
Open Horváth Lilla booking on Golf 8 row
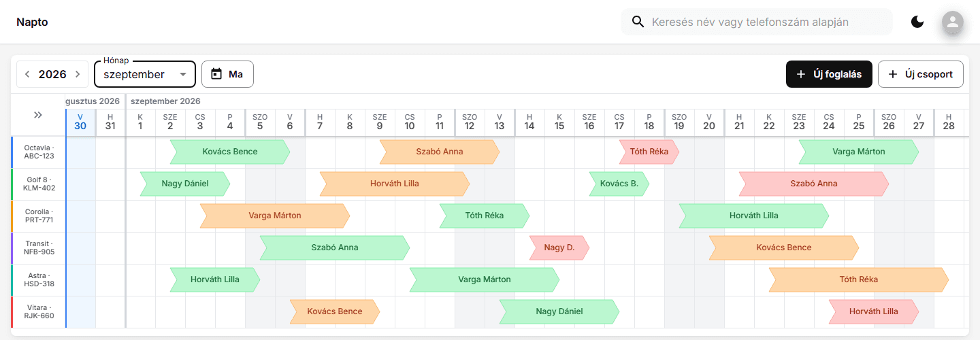[395, 184]
